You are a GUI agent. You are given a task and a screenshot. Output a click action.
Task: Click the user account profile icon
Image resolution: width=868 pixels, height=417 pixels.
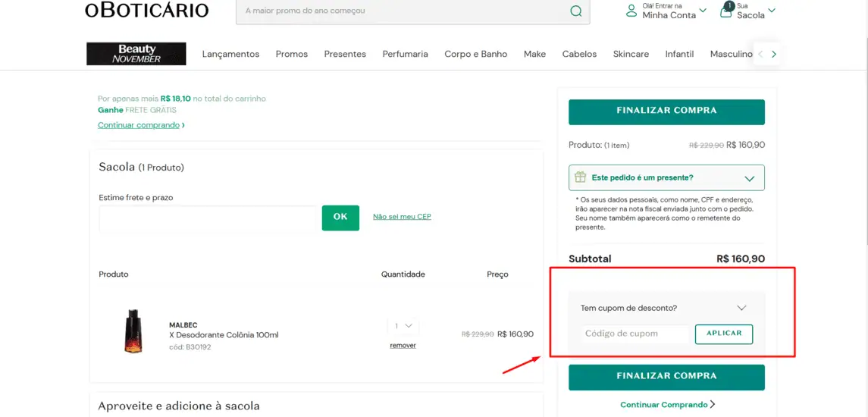tap(631, 11)
